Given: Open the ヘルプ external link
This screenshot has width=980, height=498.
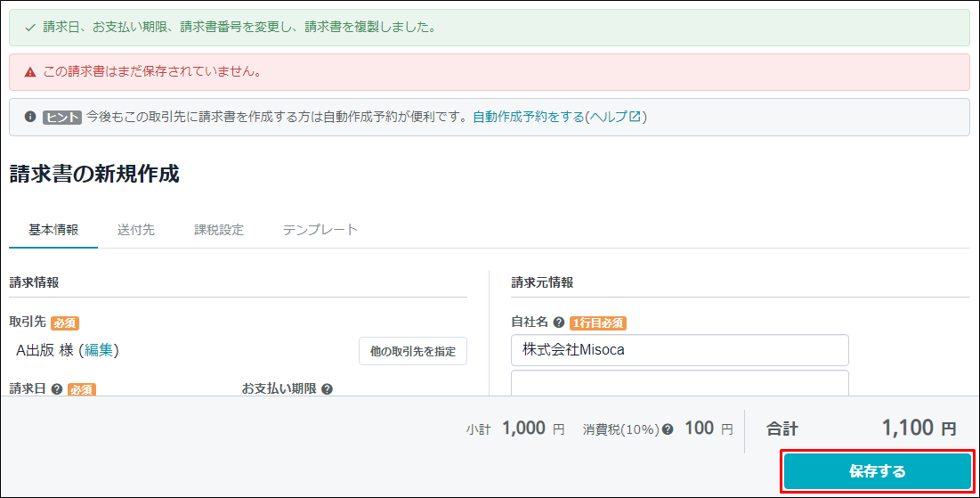Looking at the screenshot, I should point(615,117).
